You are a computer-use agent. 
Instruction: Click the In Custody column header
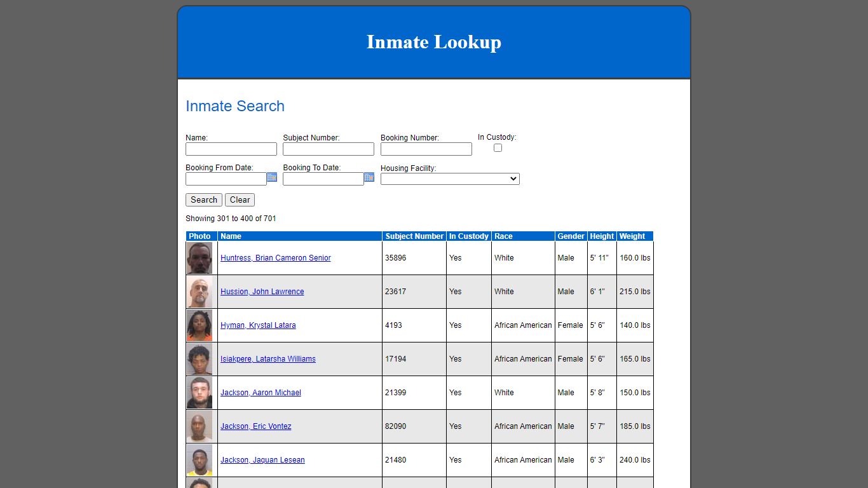click(469, 236)
